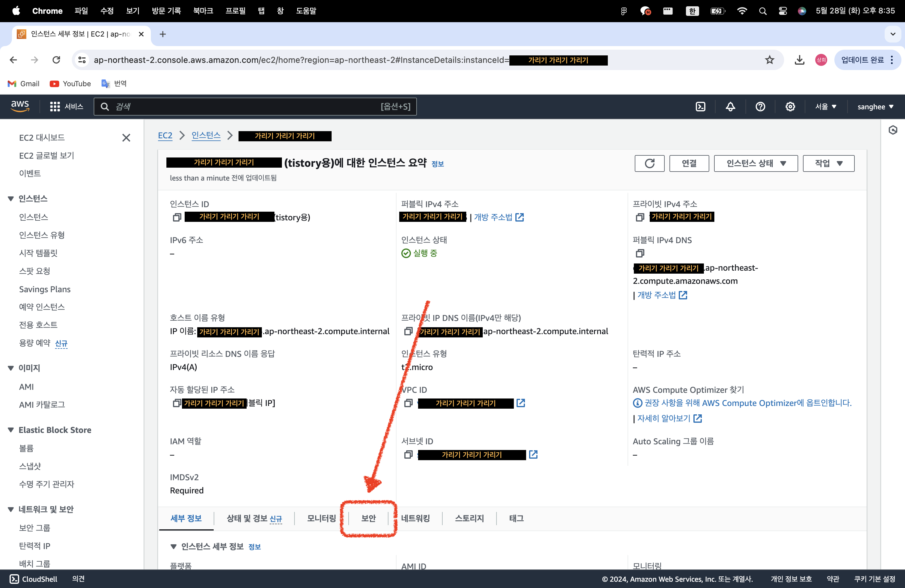Copy the instance ID with copy icon
905x588 pixels.
pos(177,217)
